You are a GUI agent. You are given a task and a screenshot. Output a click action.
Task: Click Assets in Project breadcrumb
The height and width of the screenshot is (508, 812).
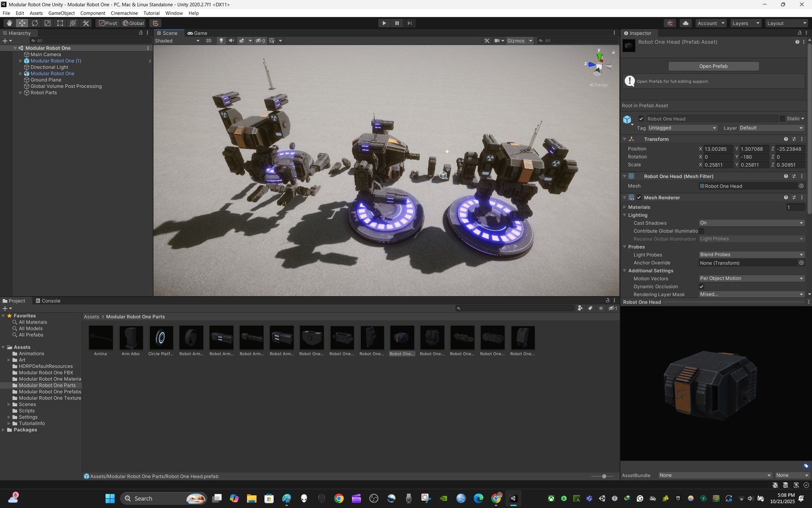[92, 317]
